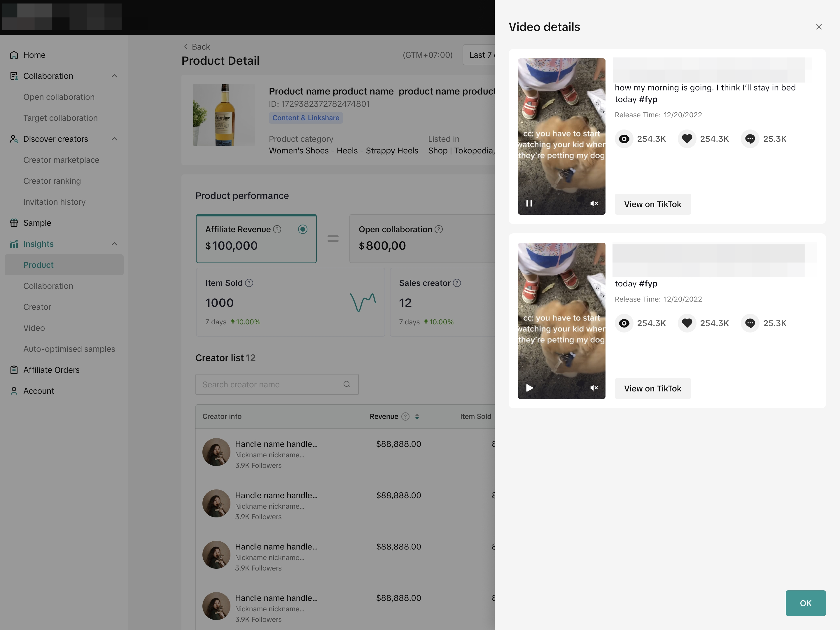Click the Affiliate Orders clipboard icon
The image size is (840, 630).
pos(14,370)
